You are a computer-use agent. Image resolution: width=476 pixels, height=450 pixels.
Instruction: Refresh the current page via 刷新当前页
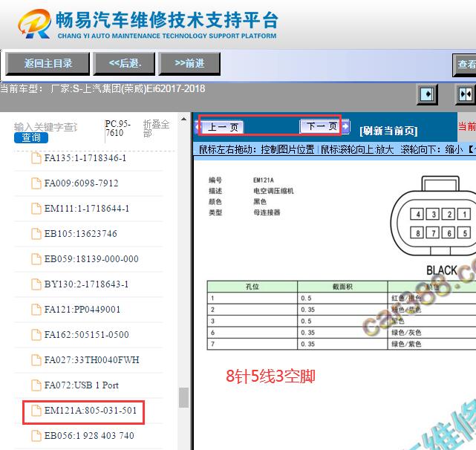(388, 130)
